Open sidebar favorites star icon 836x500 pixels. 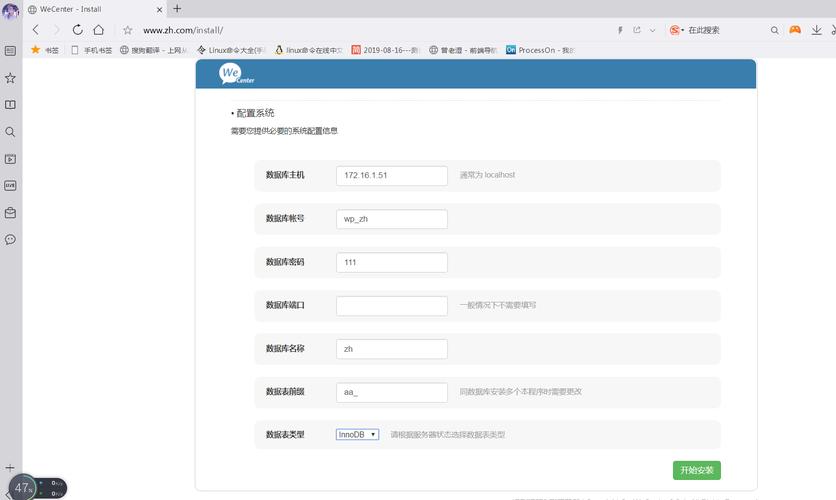[10, 78]
